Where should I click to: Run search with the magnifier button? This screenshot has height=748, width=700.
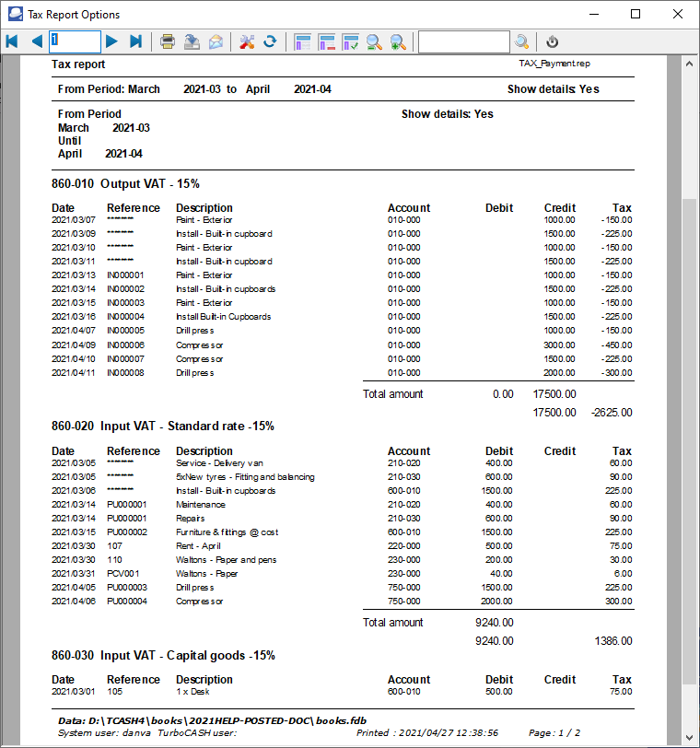(522, 41)
